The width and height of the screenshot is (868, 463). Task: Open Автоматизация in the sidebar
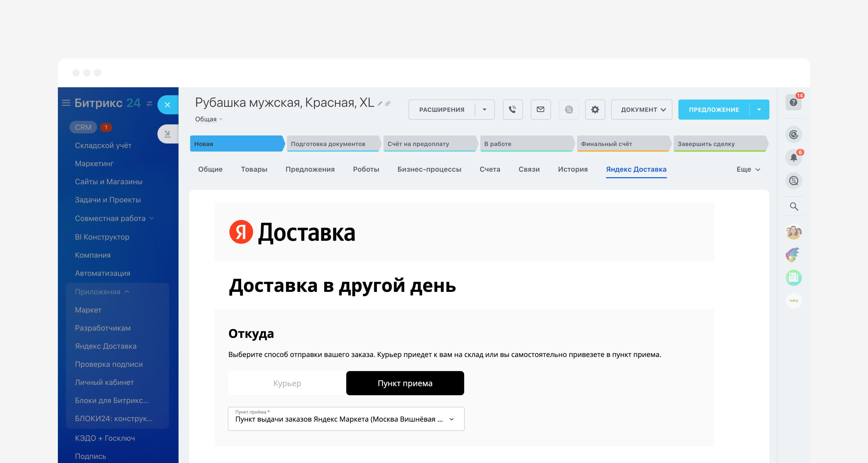coord(102,273)
